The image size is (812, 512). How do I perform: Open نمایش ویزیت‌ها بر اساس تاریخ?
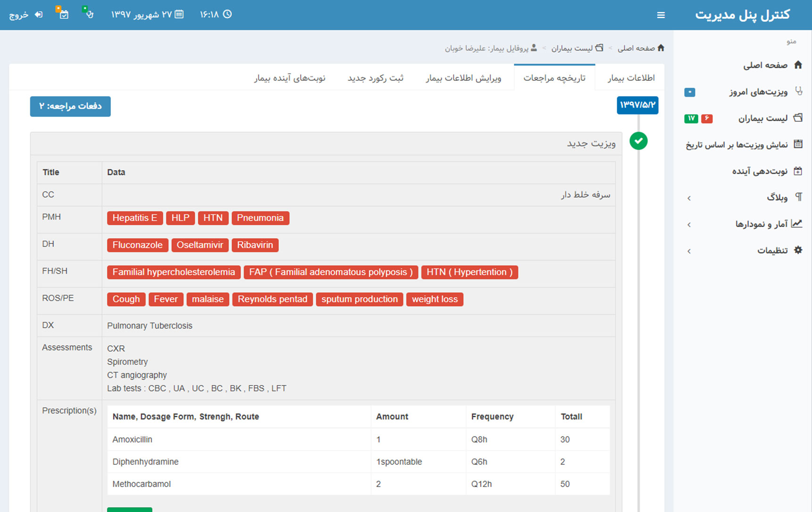coord(737,144)
